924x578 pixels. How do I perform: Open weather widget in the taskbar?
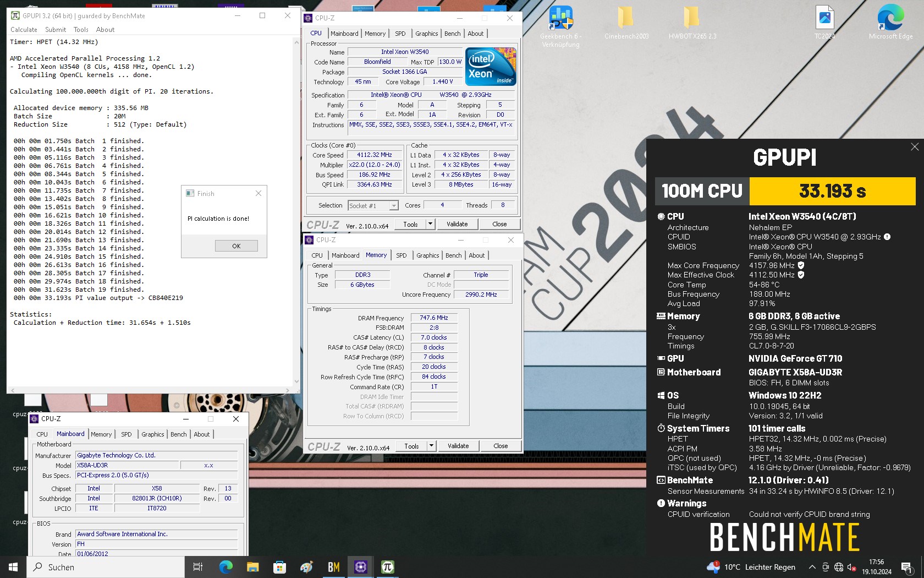tap(751, 567)
